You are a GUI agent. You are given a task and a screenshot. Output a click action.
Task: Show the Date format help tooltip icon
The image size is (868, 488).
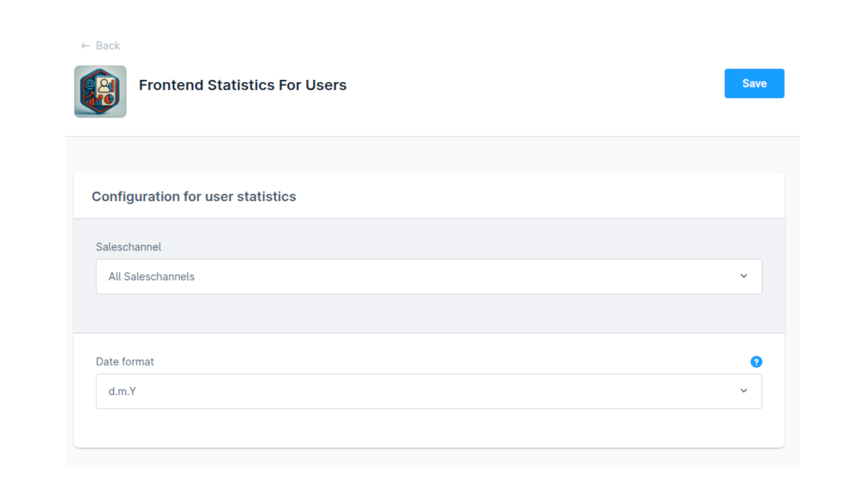coord(756,362)
